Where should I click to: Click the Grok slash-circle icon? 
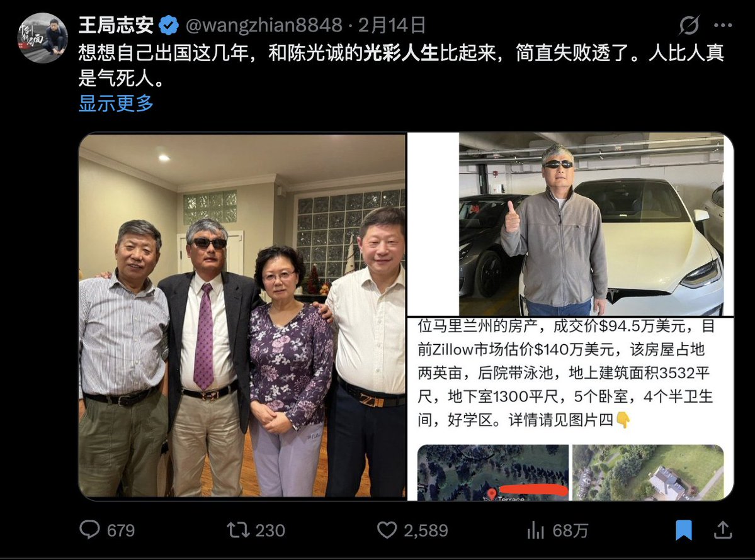[689, 25]
